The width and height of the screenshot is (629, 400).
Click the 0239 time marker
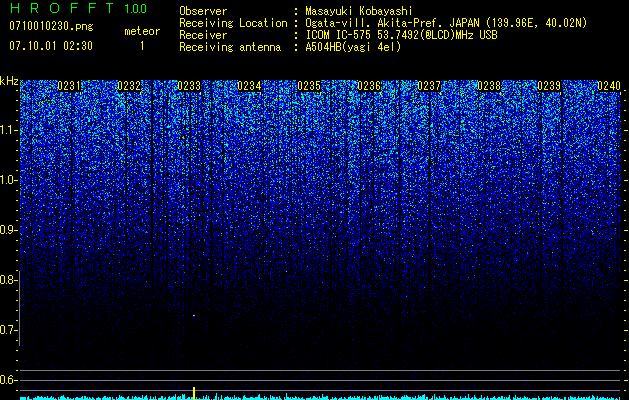coord(549,86)
